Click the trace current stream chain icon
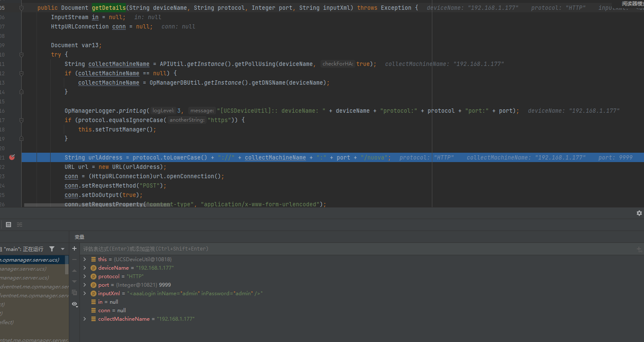Screen dimensions: 644x342 click(x=20, y=225)
